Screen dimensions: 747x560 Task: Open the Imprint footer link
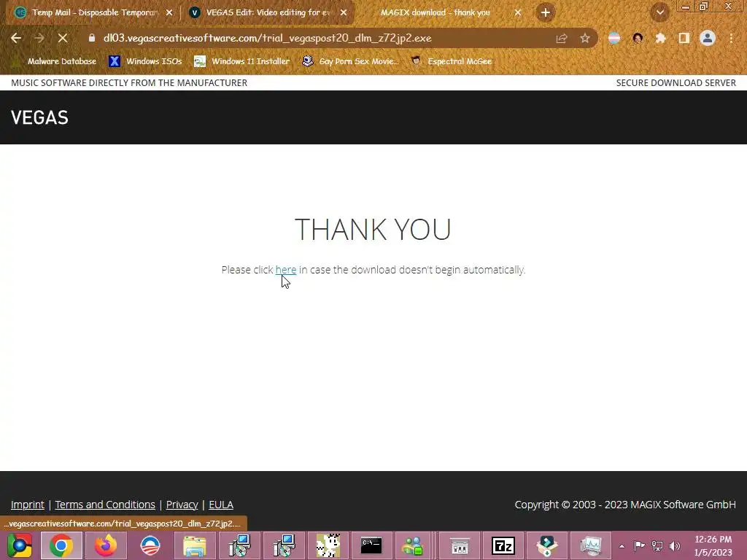tap(28, 505)
